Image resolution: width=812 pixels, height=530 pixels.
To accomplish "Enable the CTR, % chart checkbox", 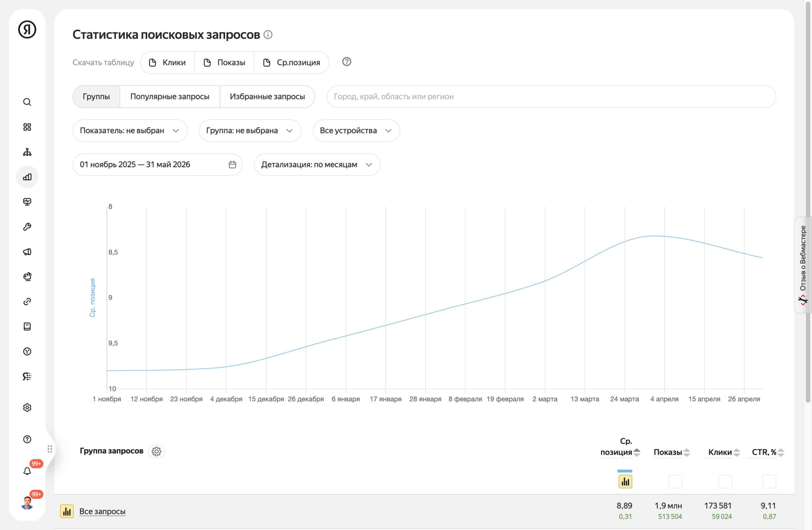I will 769,482.
